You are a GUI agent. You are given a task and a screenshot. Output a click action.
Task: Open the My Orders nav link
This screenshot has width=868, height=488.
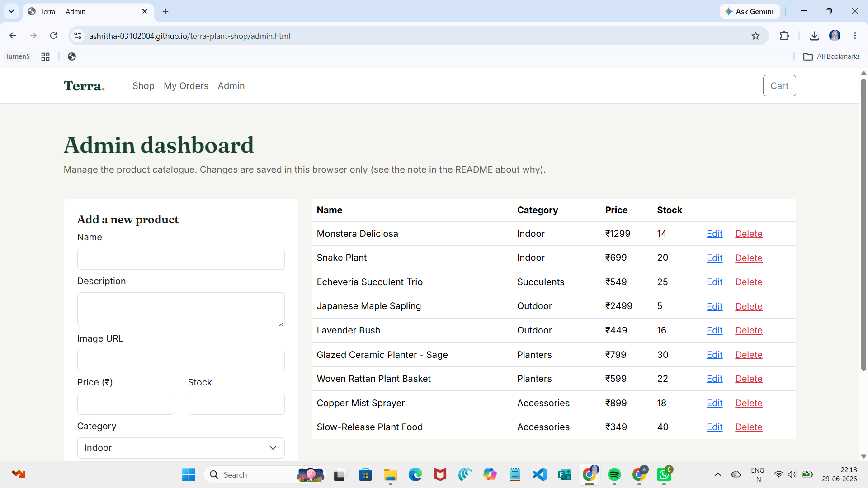[x=186, y=86]
